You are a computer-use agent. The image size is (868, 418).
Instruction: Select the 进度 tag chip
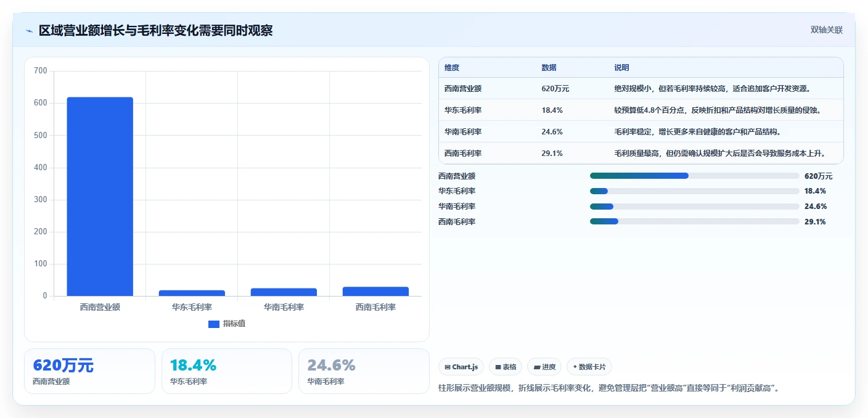coord(544,367)
